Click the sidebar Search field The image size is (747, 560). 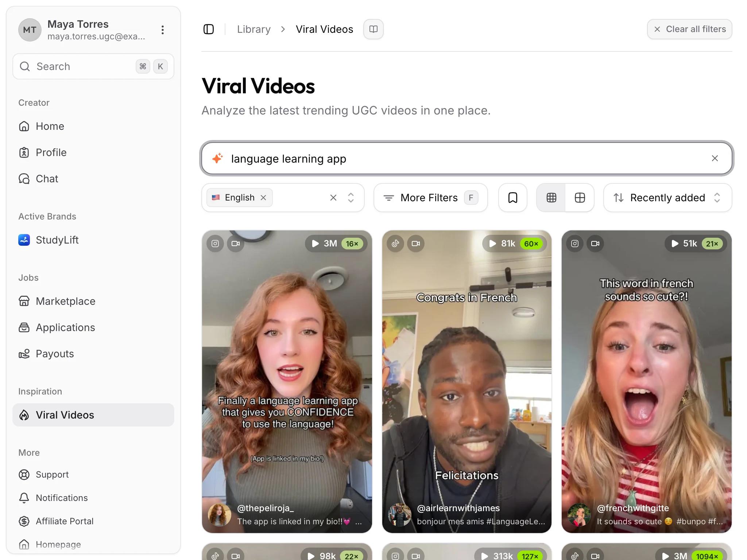(x=93, y=66)
